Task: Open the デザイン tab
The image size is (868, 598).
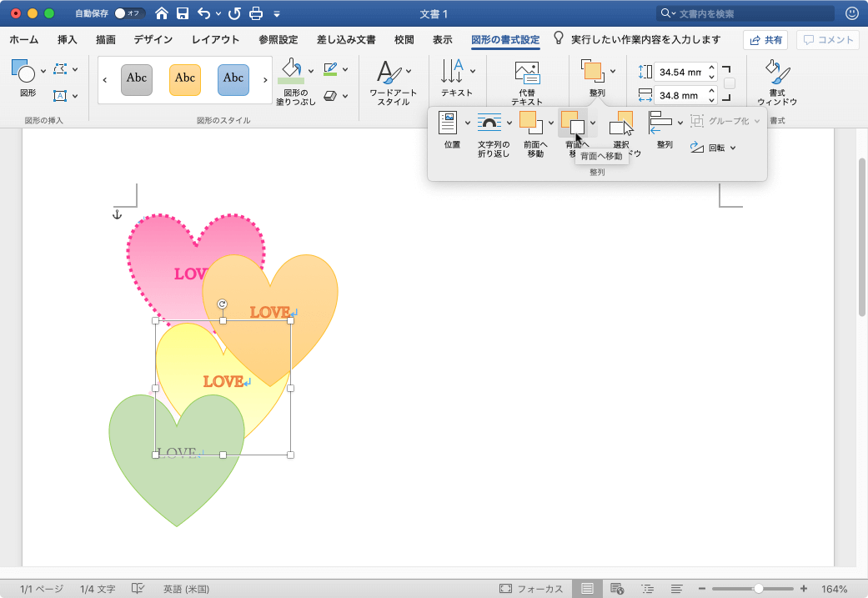Action: click(x=153, y=39)
